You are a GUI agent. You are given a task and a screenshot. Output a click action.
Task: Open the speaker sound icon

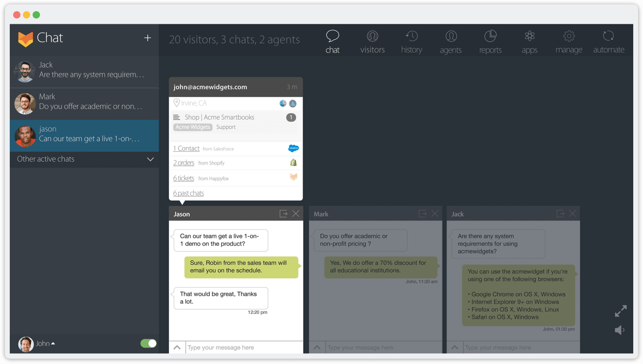coord(620,330)
